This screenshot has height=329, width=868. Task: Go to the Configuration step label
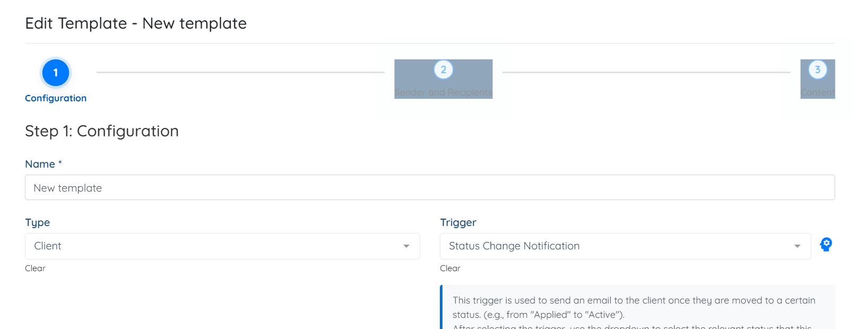(x=56, y=98)
